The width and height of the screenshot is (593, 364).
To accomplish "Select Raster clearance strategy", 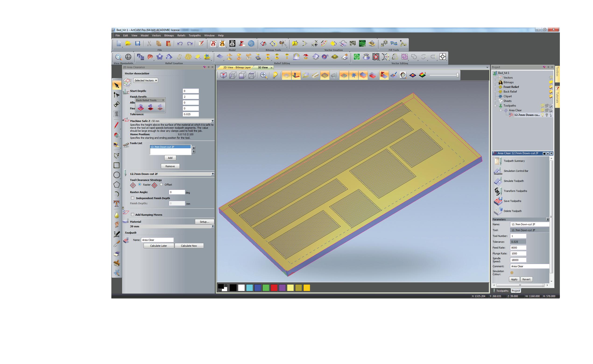I will [x=140, y=184].
